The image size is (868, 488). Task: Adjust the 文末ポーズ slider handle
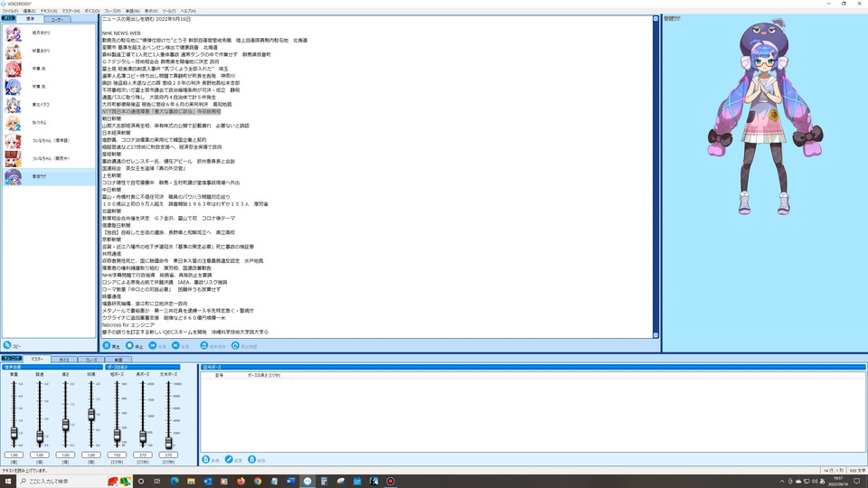coord(168,443)
